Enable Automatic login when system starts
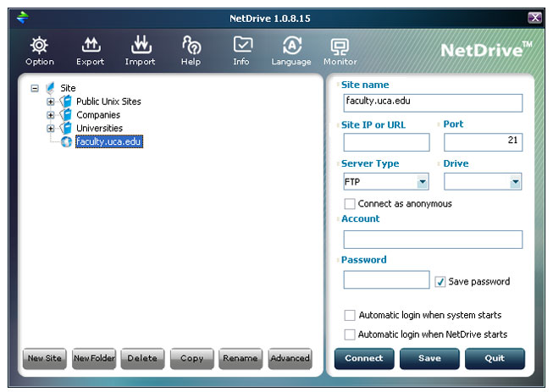Image resolution: width=553 pixels, height=392 pixels. (350, 315)
